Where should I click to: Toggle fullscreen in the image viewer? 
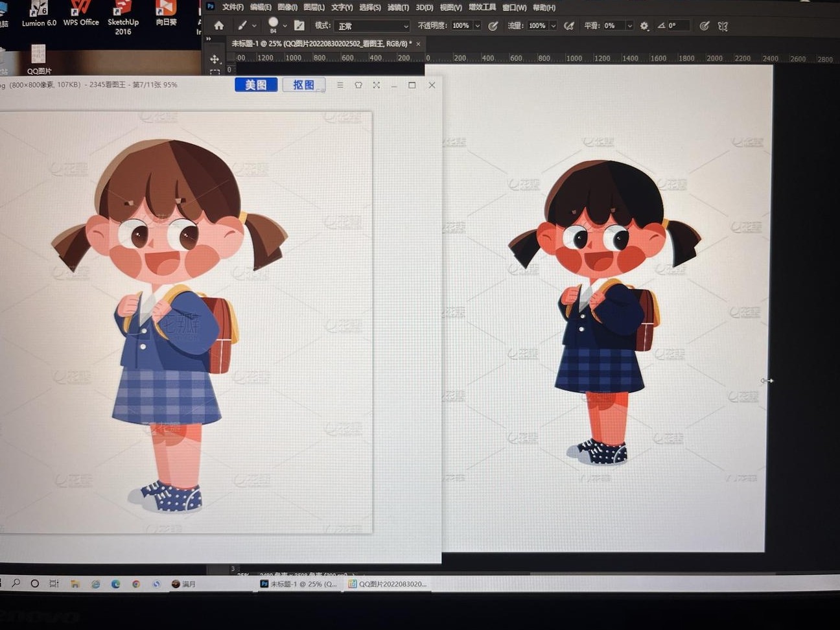click(377, 85)
